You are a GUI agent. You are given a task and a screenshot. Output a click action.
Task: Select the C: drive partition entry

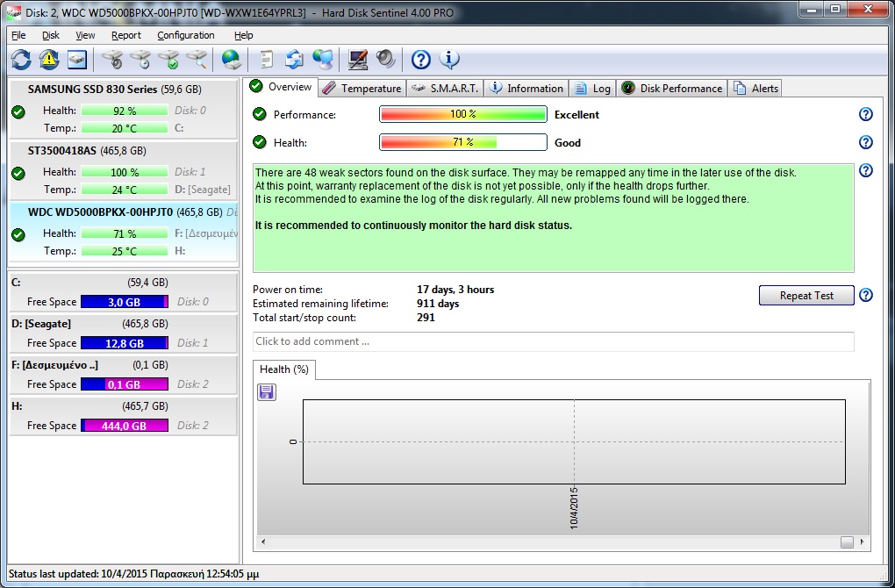click(124, 292)
